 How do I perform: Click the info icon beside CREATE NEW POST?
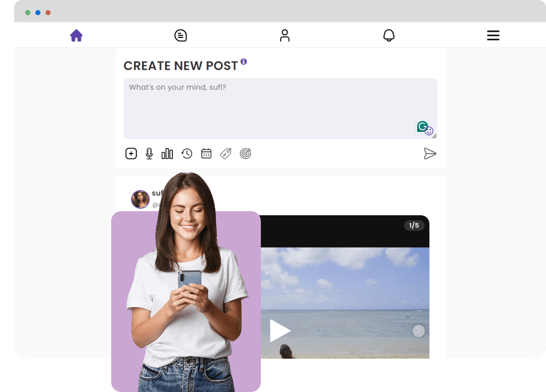coord(244,62)
